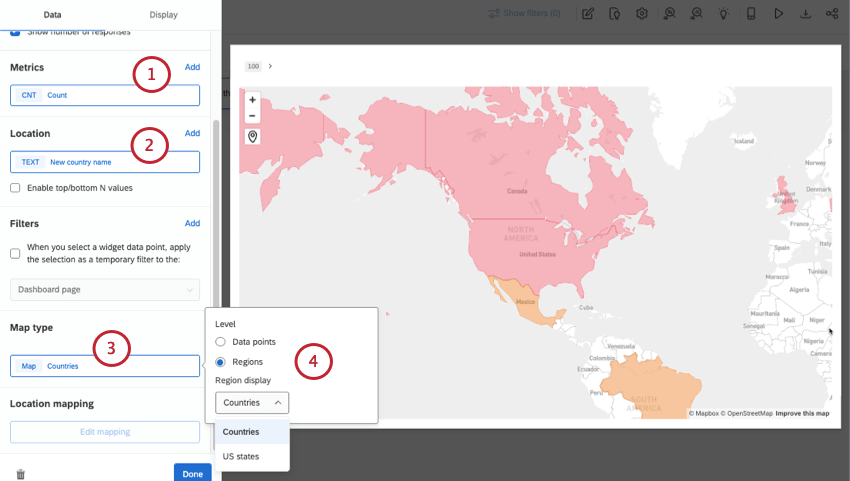This screenshot has width=850, height=481.
Task: Select Data points level radio
Action: pos(220,342)
